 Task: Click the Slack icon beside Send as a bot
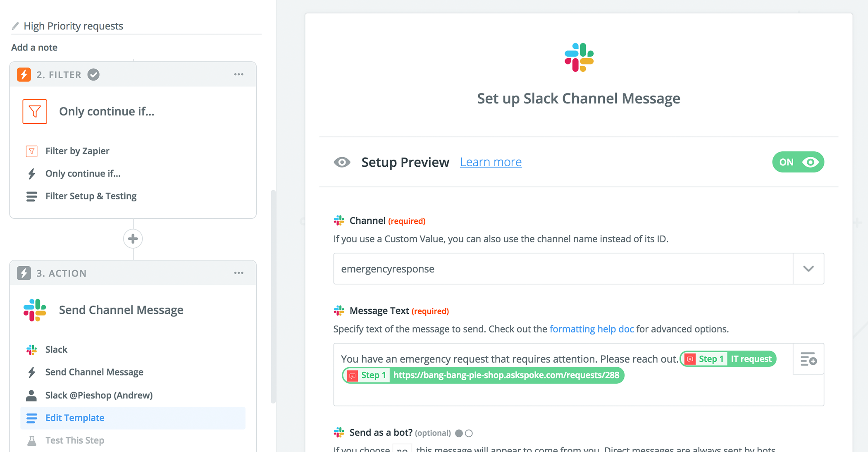tap(339, 433)
